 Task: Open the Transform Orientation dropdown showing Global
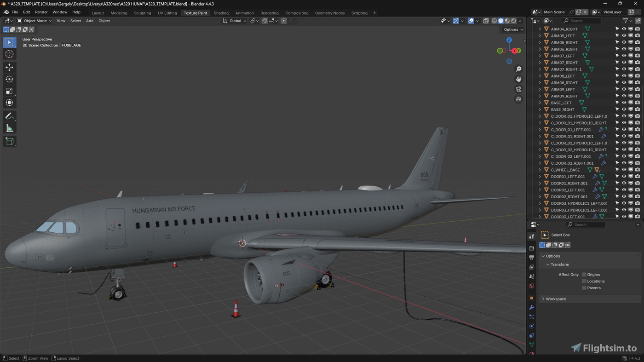[x=236, y=21]
